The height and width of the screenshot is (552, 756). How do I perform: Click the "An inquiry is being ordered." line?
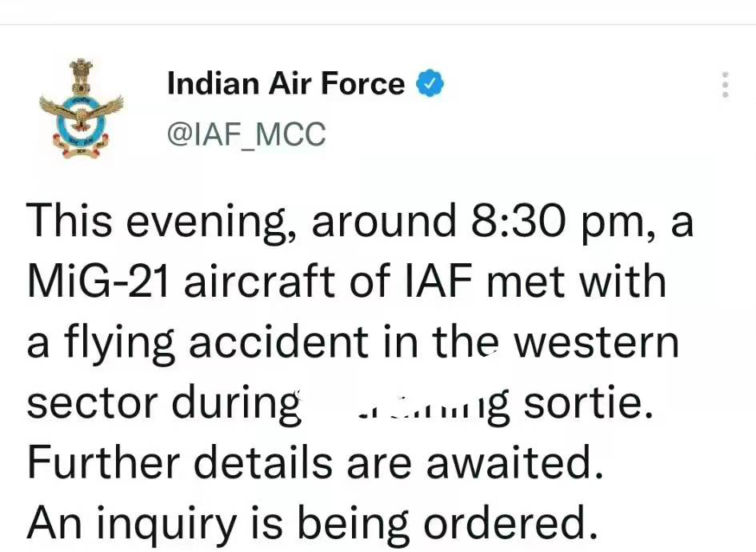[313, 524]
